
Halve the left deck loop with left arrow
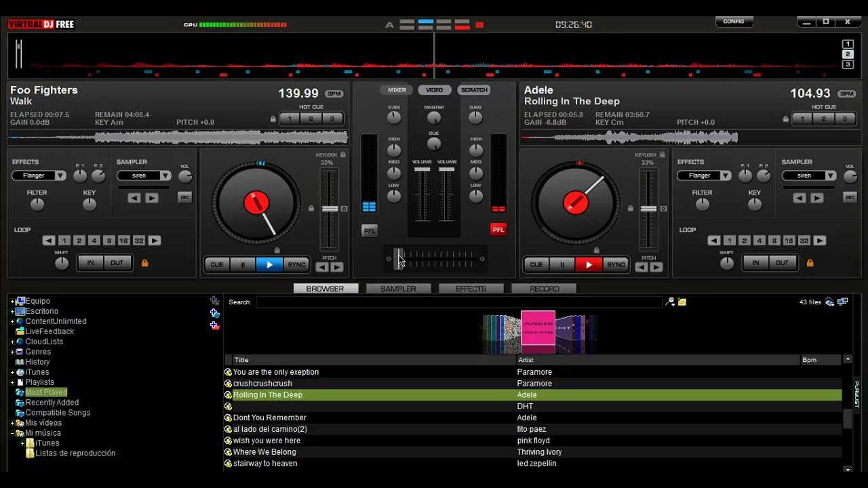pos(49,241)
